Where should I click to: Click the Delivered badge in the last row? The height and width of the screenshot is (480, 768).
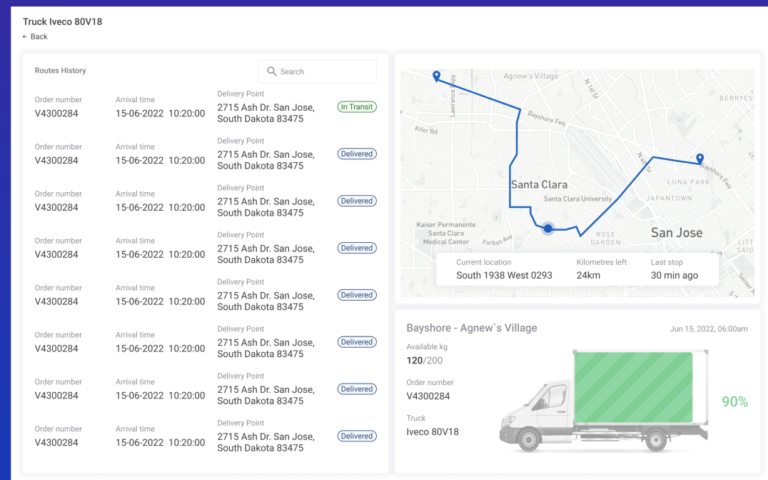(357, 436)
